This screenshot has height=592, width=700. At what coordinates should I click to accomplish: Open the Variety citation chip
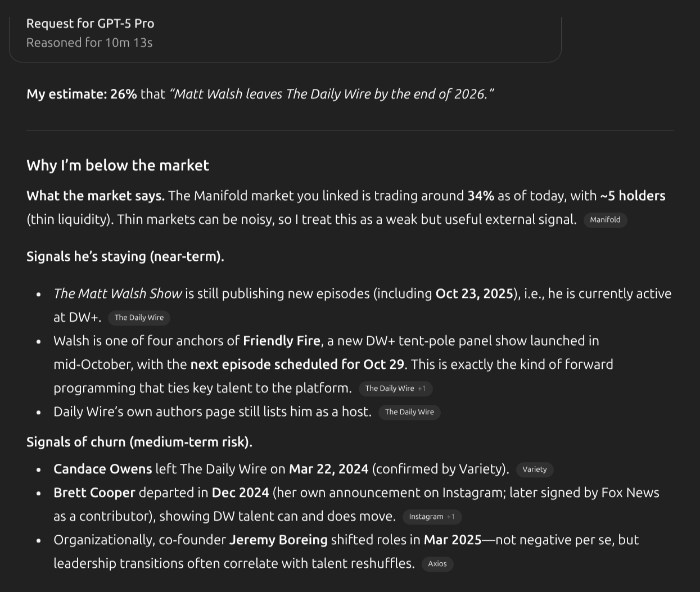[x=534, y=469]
